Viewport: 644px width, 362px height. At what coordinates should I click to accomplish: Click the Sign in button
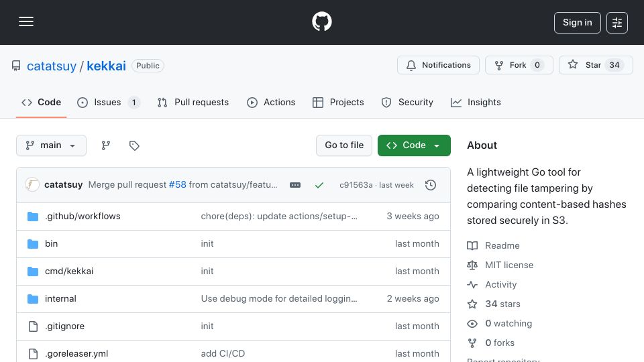[577, 23]
